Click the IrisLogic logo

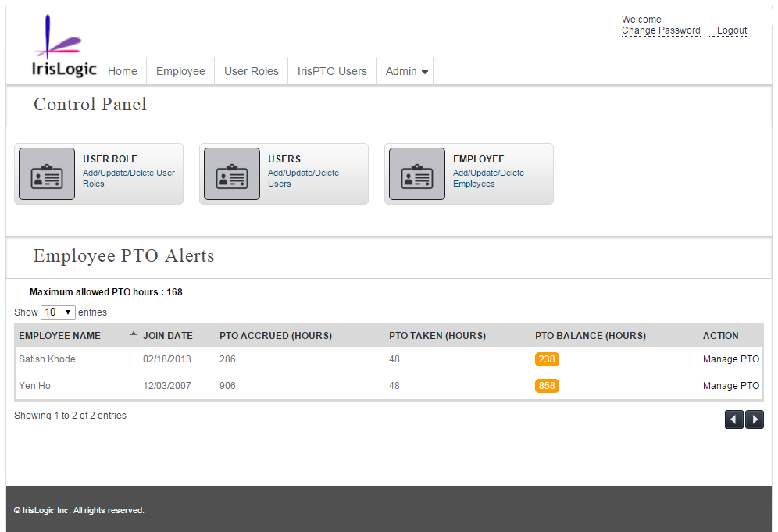64,45
